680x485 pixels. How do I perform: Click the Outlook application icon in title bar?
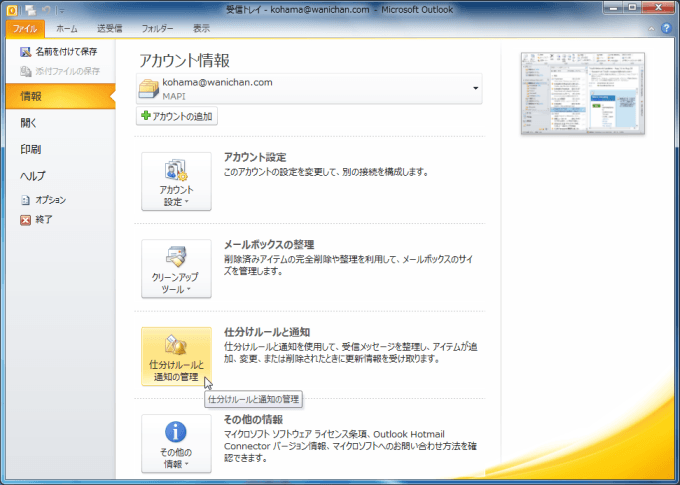pos(12,10)
